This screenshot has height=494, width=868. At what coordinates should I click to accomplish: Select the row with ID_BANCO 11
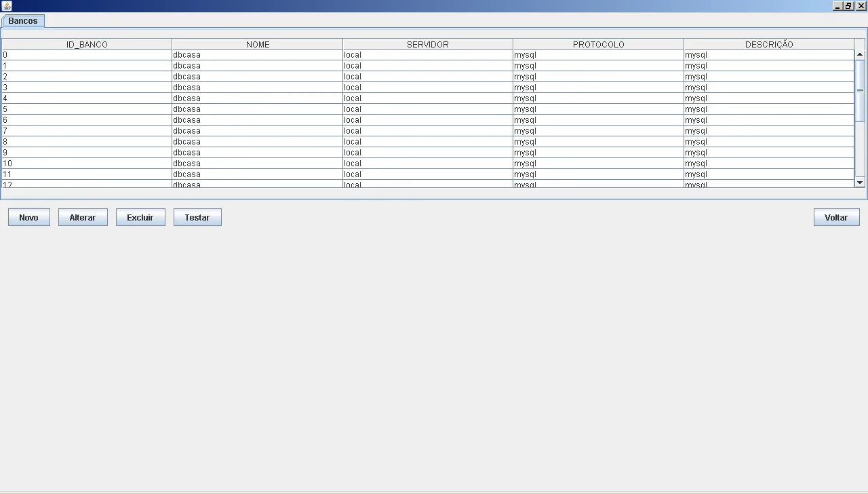click(428, 174)
